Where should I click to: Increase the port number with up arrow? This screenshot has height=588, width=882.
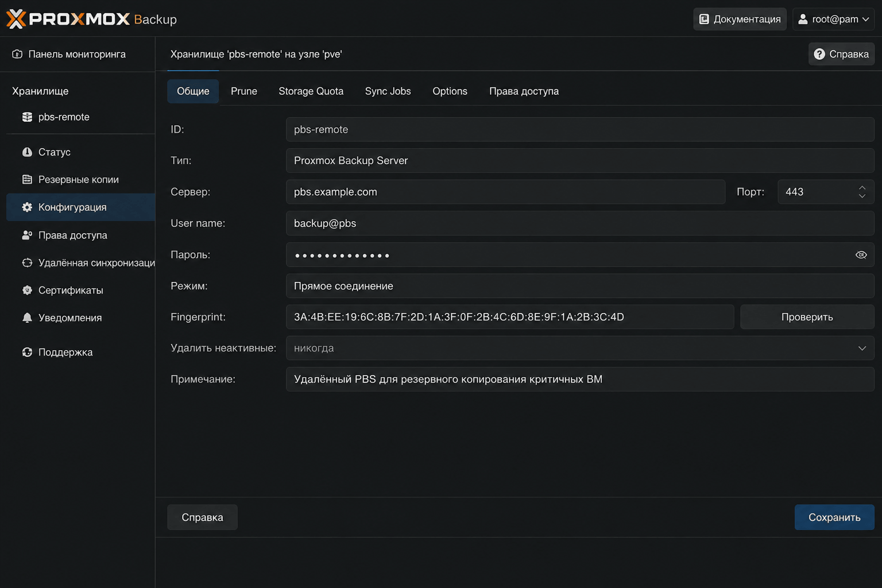[862, 188]
